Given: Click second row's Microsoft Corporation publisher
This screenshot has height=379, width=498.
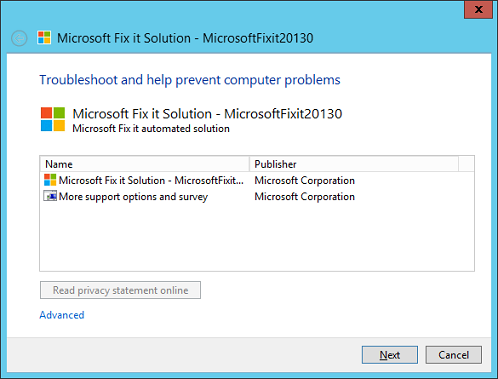Looking at the screenshot, I should (304, 197).
